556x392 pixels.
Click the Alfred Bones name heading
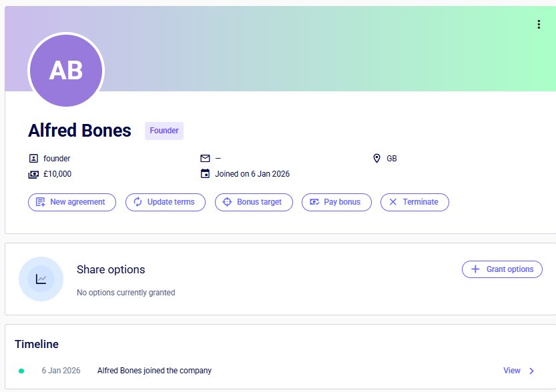point(79,131)
